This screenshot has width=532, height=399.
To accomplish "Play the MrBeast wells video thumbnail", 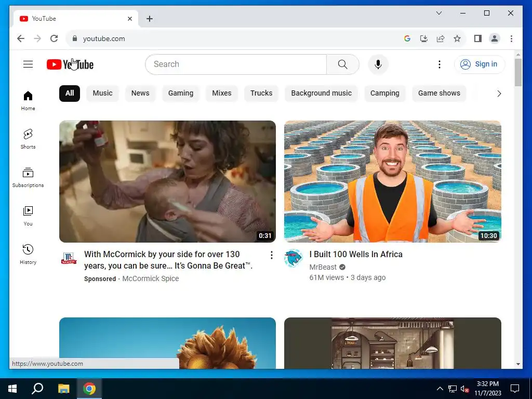I will 393,181.
